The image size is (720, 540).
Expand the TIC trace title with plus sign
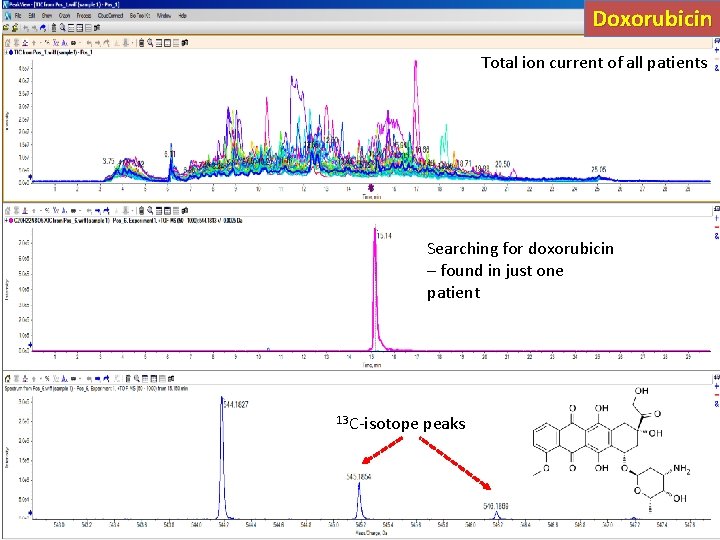(6, 52)
